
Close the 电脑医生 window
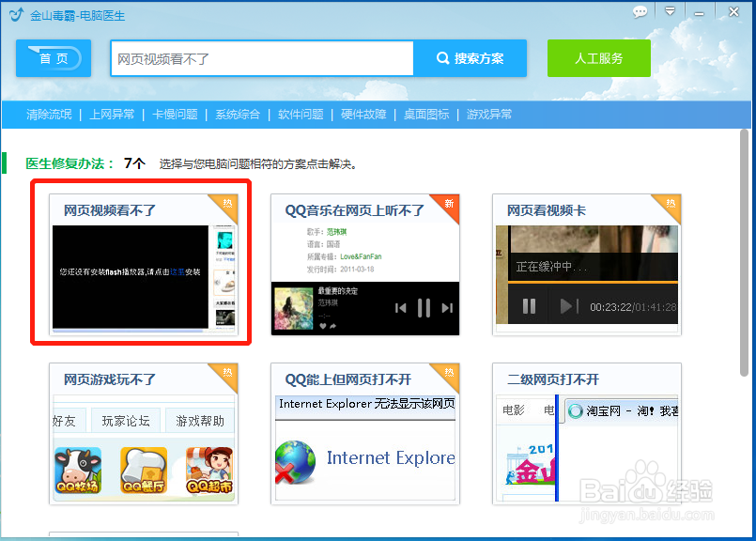733,11
